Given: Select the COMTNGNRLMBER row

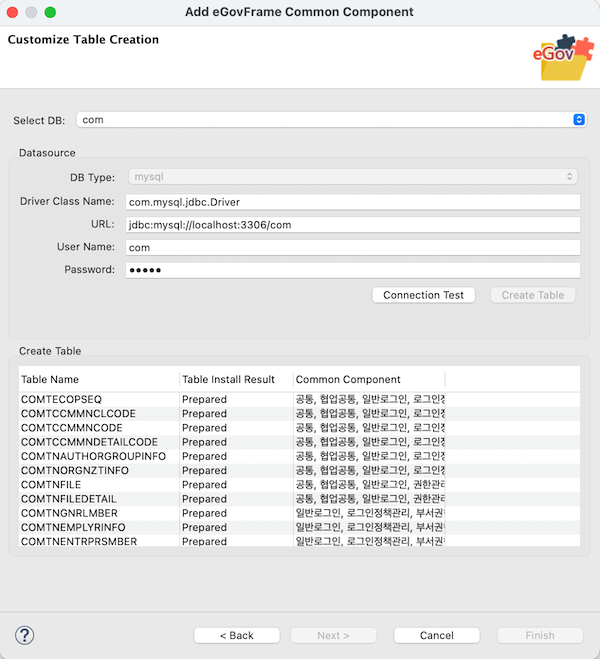Looking at the screenshot, I should 300,514.
